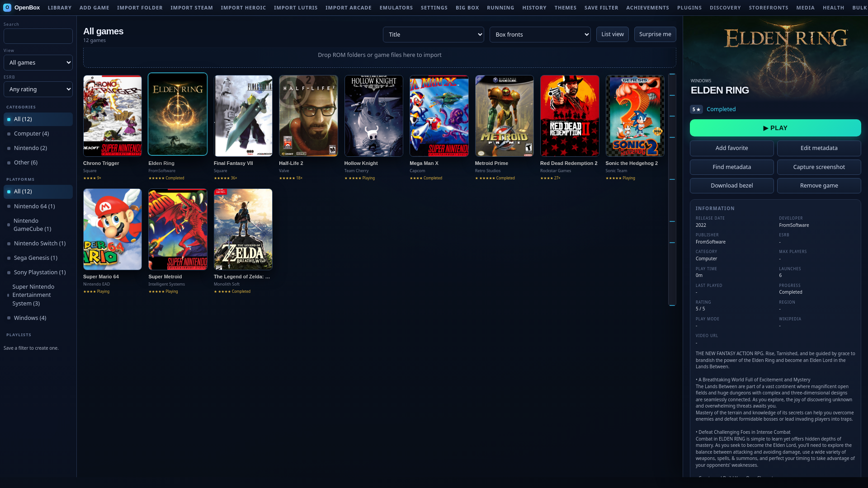This screenshot has height=488, width=868.
Task: Filter by Sega Genesis (1) platform
Action: tap(38, 258)
